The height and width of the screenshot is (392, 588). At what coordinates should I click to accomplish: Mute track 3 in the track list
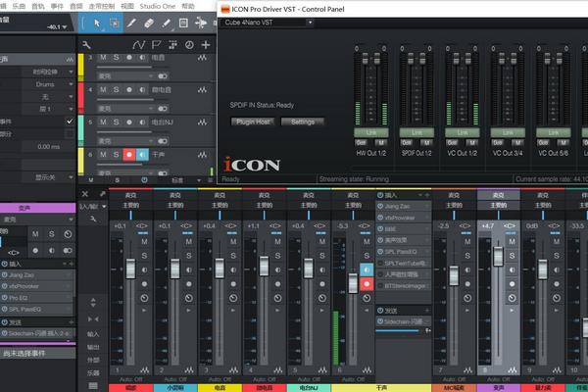coord(103,58)
